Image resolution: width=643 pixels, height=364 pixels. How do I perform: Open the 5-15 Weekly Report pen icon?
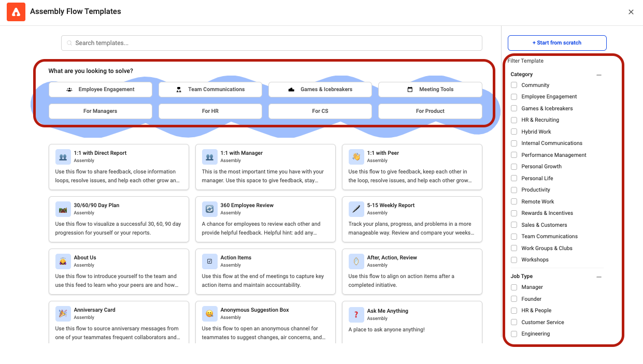tap(356, 209)
